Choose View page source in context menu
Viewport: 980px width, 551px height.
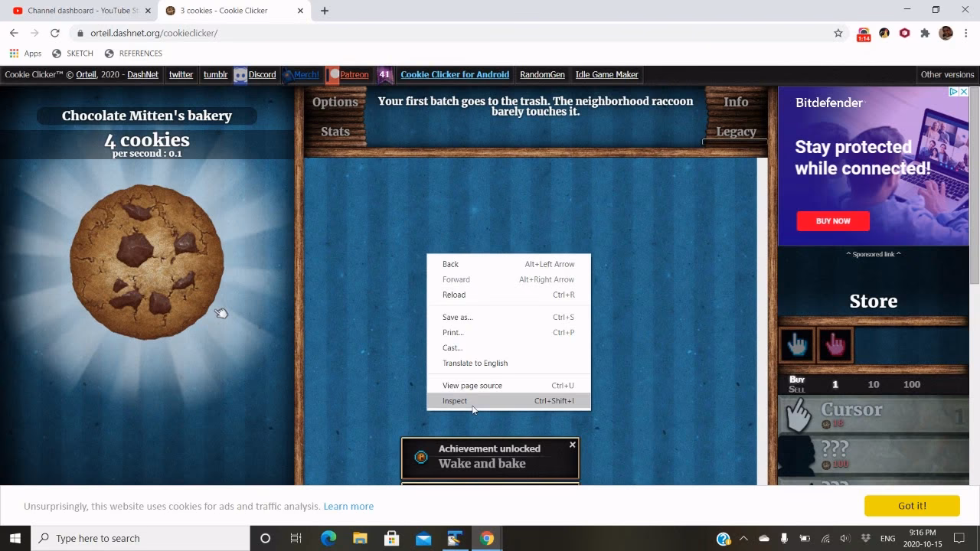pos(508,386)
